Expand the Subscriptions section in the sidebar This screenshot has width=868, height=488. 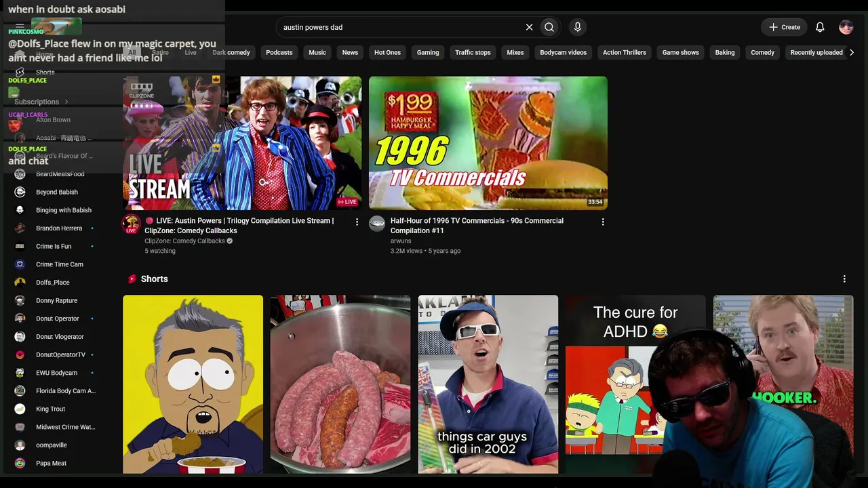tap(41, 102)
